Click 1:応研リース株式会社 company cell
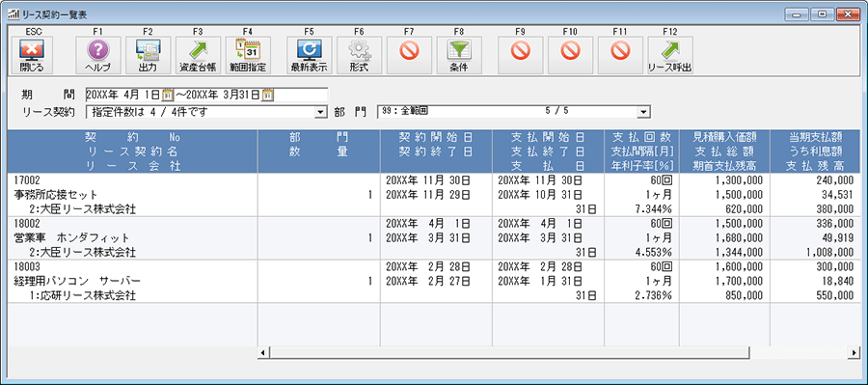This screenshot has width=868, height=385. 83,295
